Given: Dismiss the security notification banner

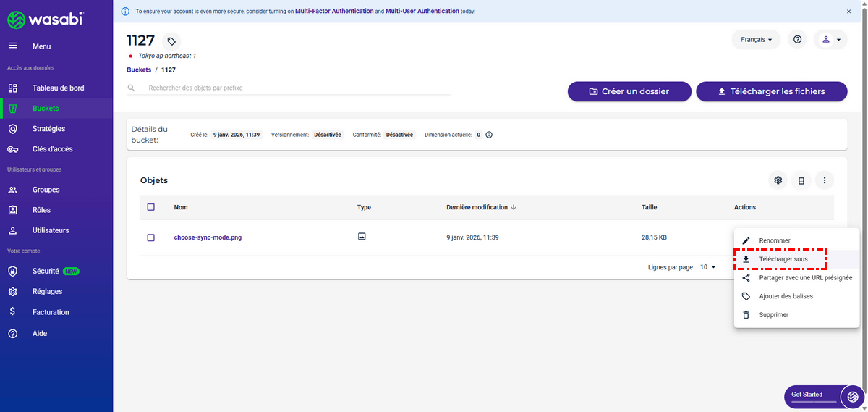Looking at the screenshot, I should click(x=848, y=12).
